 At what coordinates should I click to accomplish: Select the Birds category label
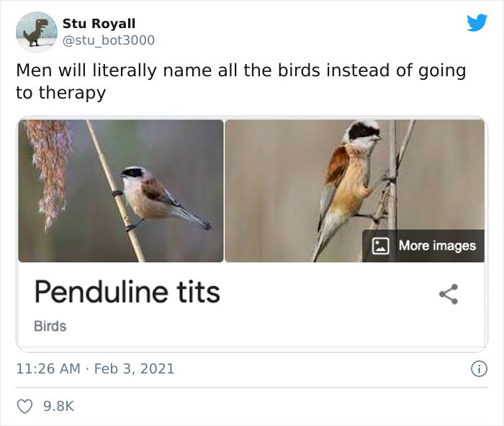(50, 326)
